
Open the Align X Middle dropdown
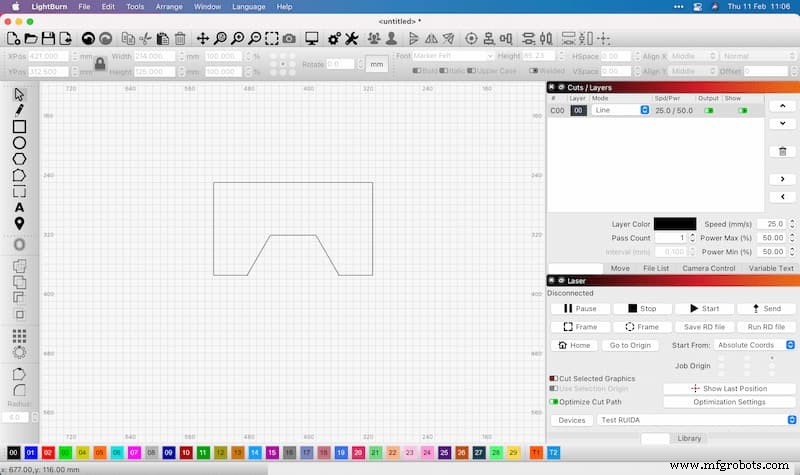(693, 56)
